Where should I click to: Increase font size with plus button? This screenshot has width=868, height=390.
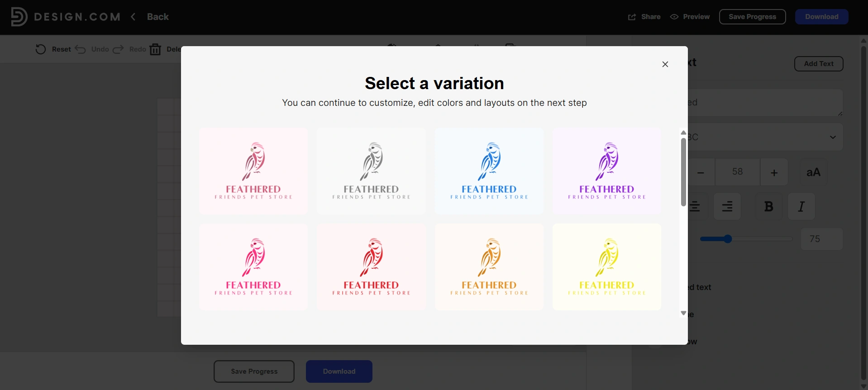[x=774, y=172]
